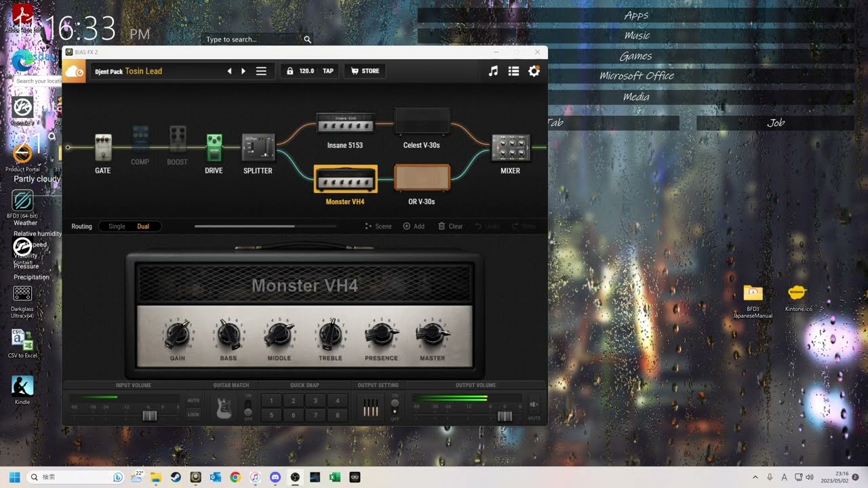Open Google Chrome from the taskbar
Image resolution: width=868 pixels, height=488 pixels.
click(x=235, y=477)
